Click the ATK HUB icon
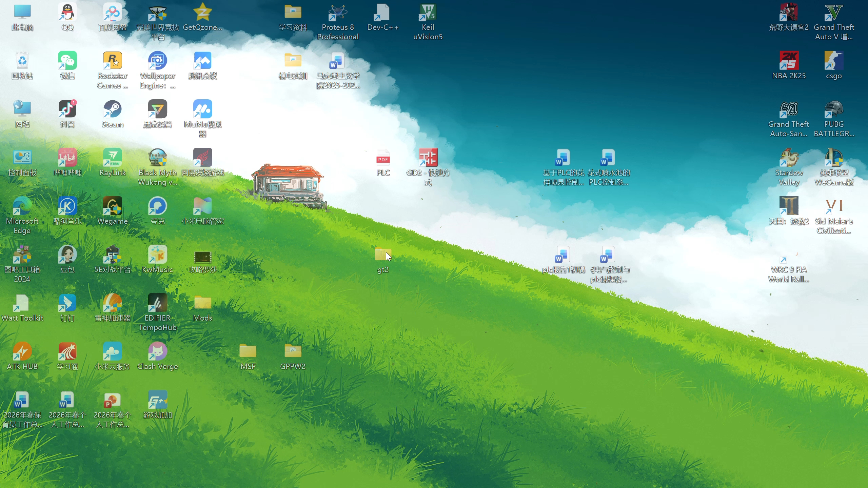The image size is (868, 488). [22, 352]
